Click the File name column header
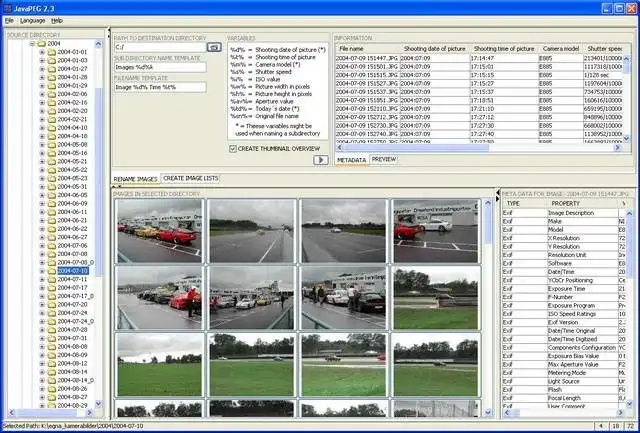The width and height of the screenshot is (640, 433). point(367,49)
